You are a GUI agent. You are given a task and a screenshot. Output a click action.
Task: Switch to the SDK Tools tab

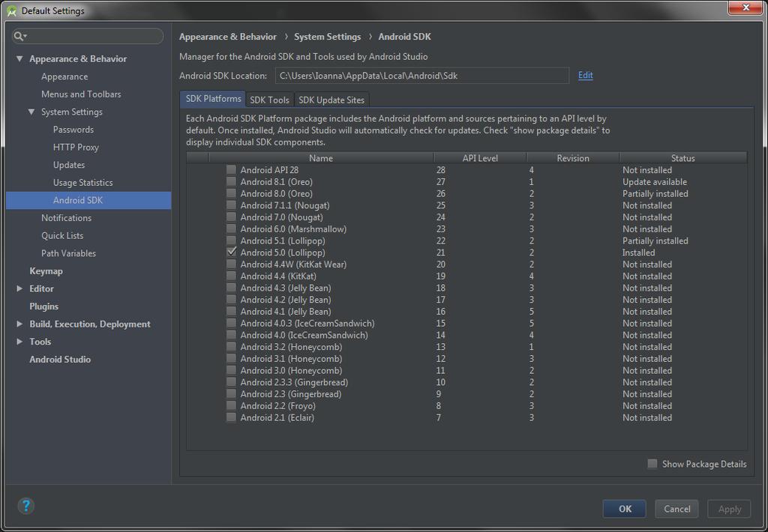(x=269, y=100)
